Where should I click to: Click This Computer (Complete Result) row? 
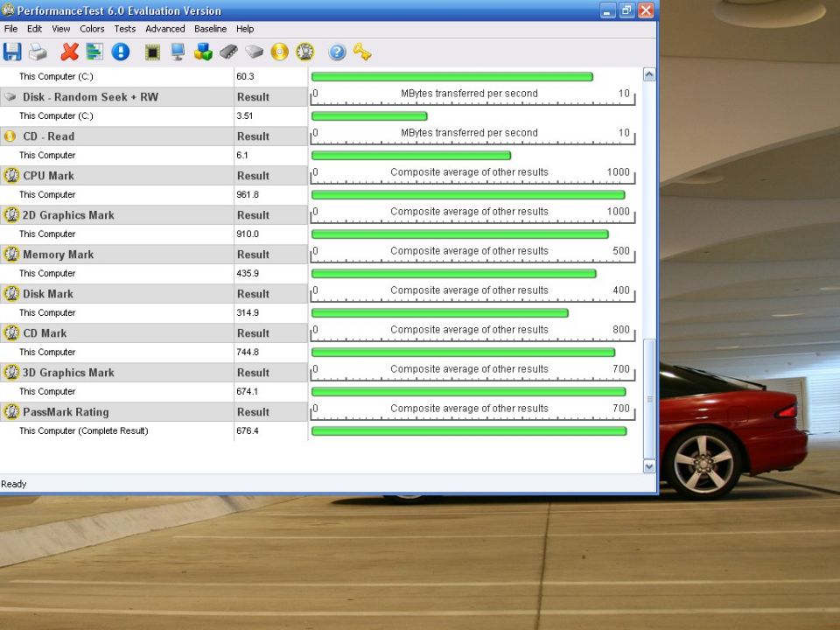pyautogui.click(x=154, y=430)
